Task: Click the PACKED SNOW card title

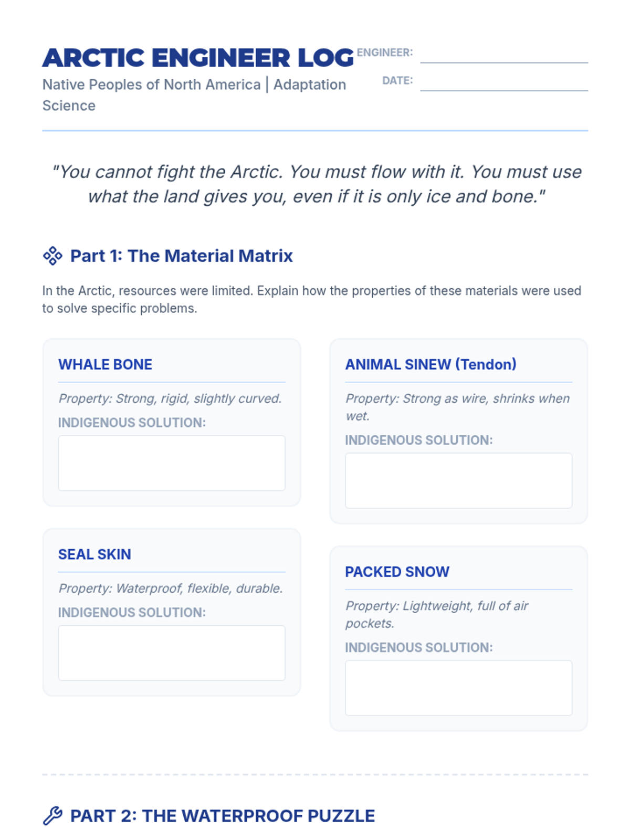Action: [x=397, y=572]
